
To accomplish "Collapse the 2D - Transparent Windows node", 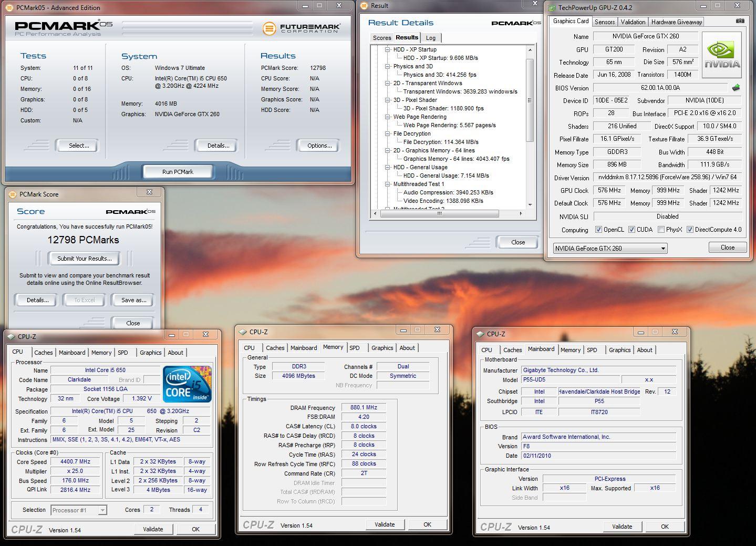I will [388, 83].
